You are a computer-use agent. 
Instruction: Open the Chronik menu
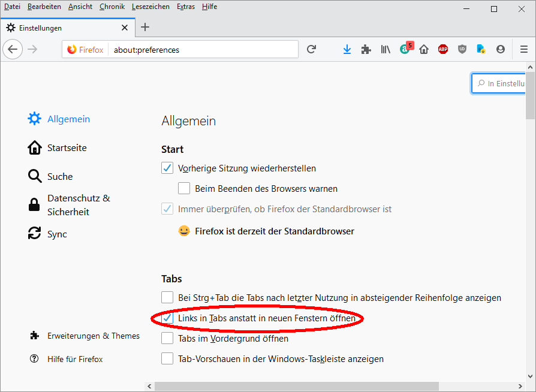112,7
